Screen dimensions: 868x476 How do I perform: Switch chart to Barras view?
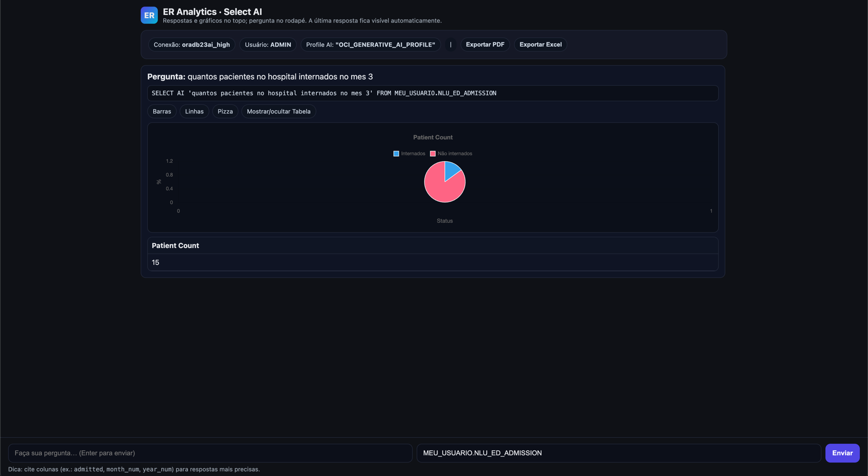[x=162, y=111]
